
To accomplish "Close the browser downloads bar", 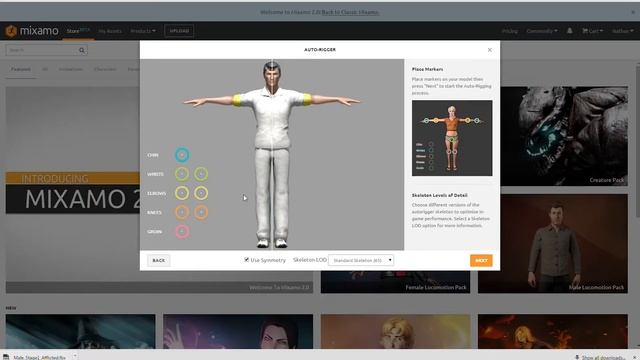I will pyautogui.click(x=635, y=357).
